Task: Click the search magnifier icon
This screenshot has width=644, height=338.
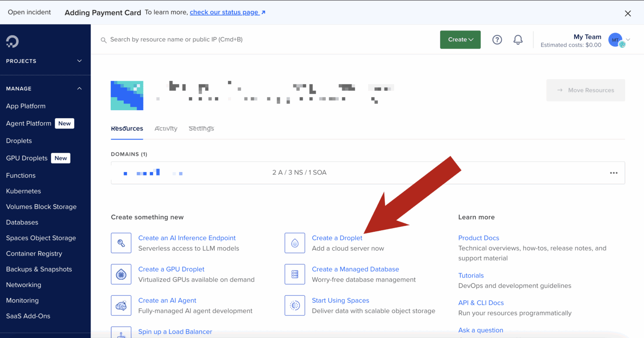Action: pos(104,40)
